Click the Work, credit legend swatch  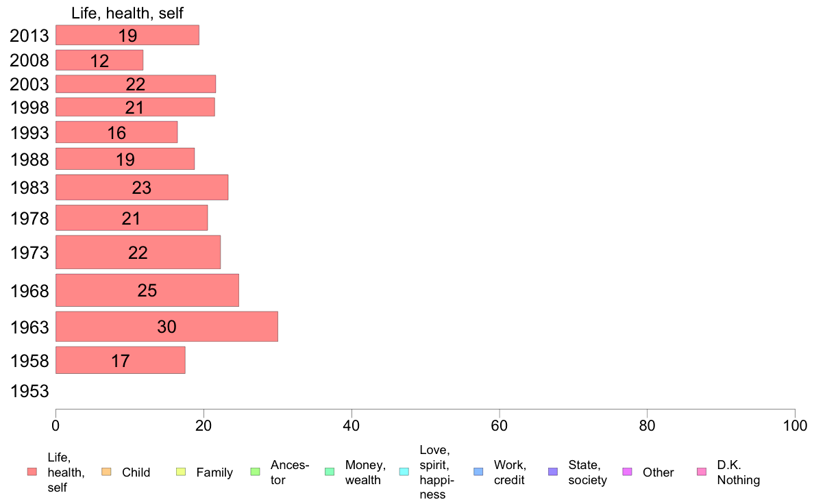coord(479,472)
